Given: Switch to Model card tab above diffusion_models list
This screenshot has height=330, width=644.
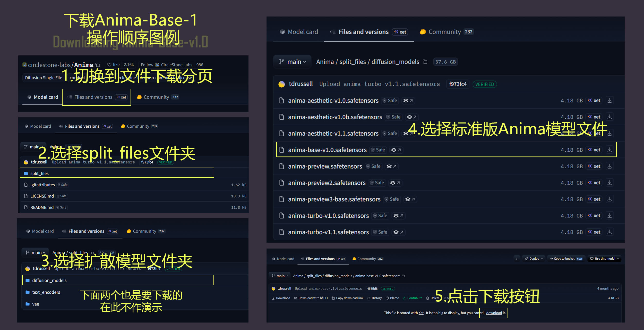Looking at the screenshot, I should 299,32.
